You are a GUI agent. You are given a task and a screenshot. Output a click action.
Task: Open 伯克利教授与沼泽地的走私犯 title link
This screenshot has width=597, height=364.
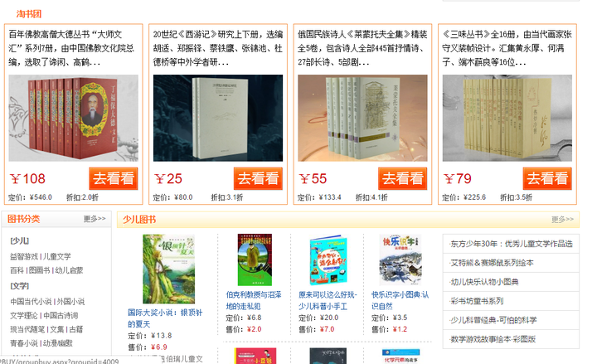coord(254,300)
